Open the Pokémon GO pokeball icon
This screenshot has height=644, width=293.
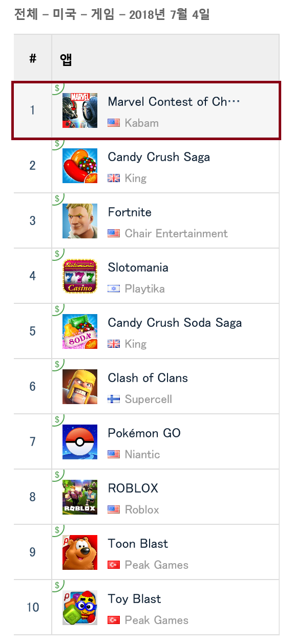coord(80,441)
